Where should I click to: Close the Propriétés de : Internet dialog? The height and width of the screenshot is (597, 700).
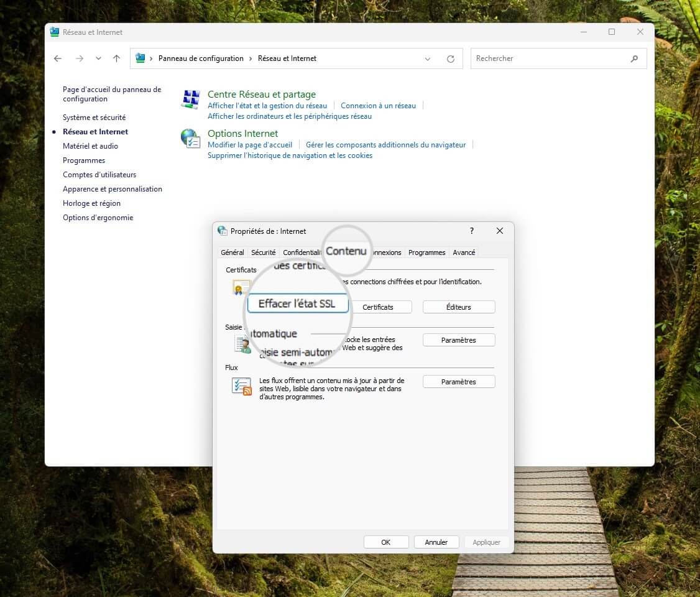coord(500,231)
